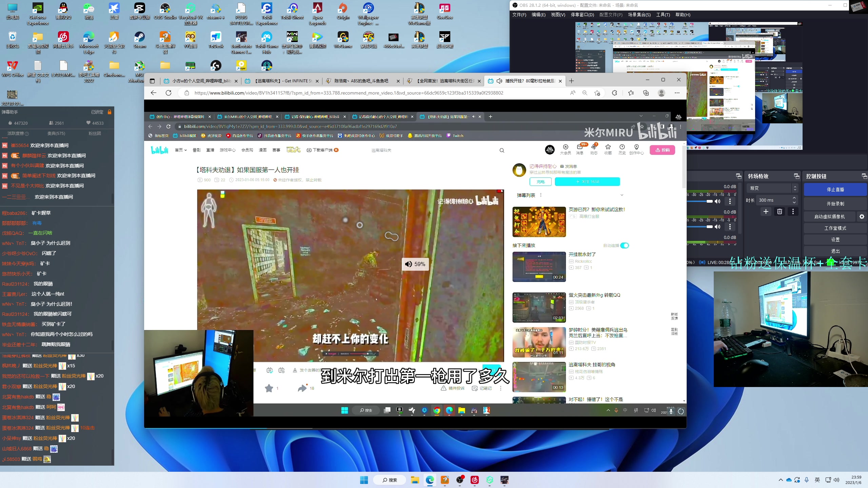Select the 粉丝团 tab in 弹幕助手

coord(95,134)
